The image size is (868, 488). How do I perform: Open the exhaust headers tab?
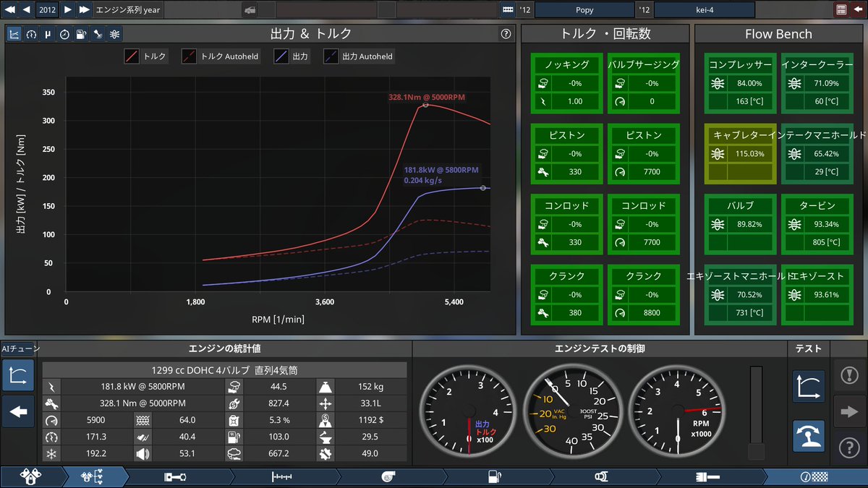[x=600, y=477]
